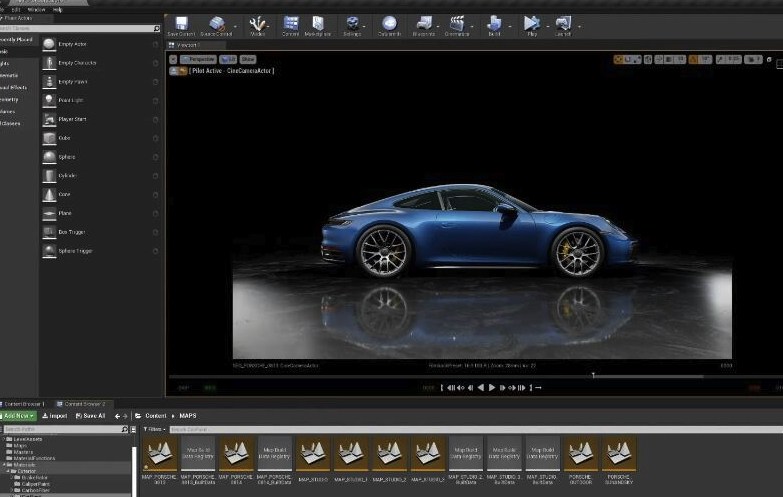Toggle grid snapping in viewport toolbar
The width and height of the screenshot is (783, 497).
(670, 59)
